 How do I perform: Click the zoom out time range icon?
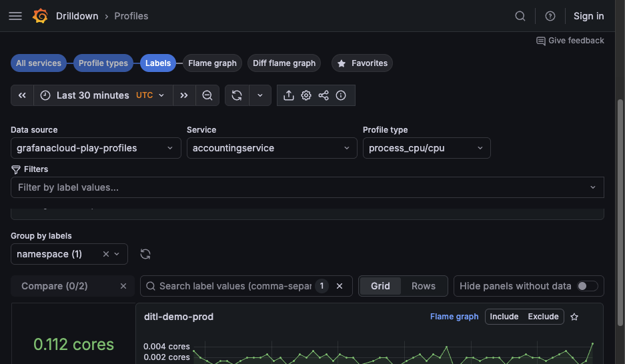pos(207,95)
